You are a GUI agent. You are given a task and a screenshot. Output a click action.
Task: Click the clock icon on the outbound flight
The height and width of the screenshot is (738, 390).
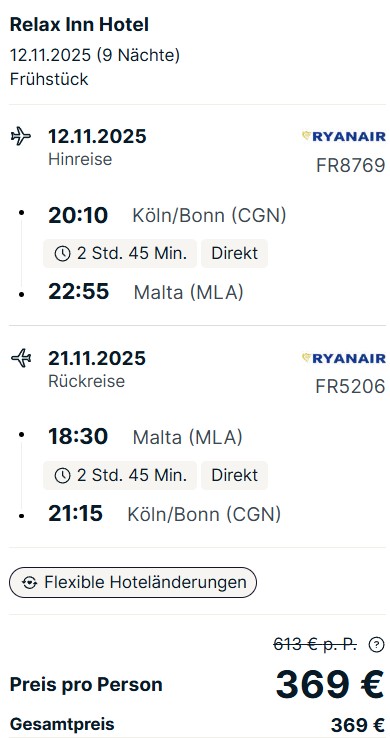pos(62,254)
